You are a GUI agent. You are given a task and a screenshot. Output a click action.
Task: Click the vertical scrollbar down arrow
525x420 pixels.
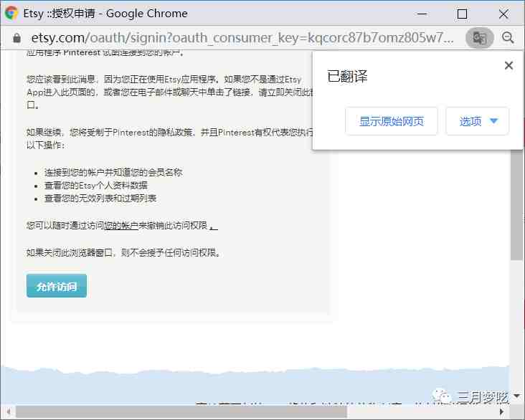point(516,396)
